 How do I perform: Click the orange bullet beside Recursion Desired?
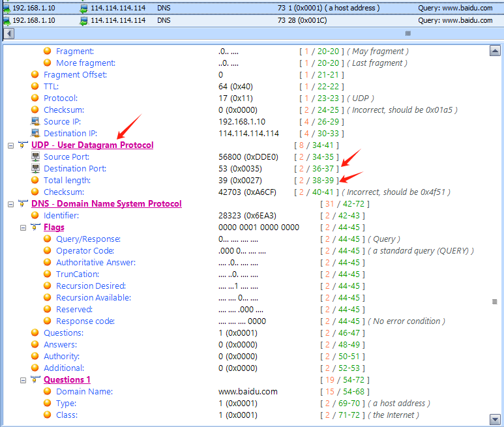tap(48, 286)
